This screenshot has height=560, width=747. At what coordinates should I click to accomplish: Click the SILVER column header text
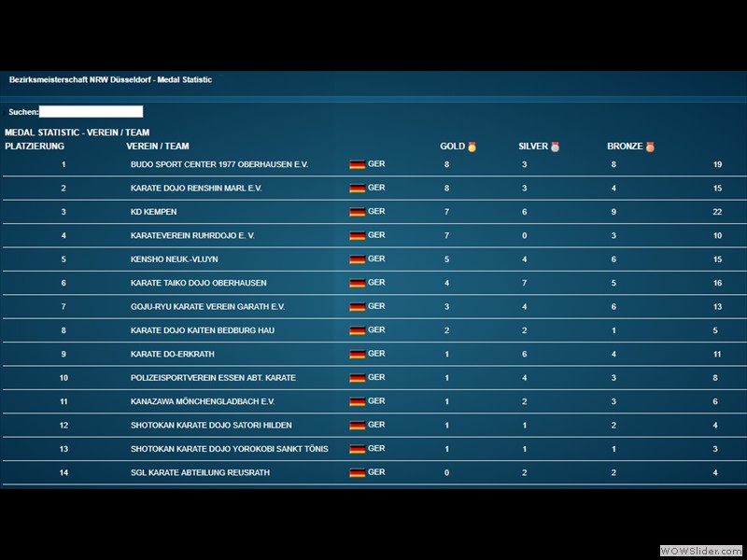(533, 147)
